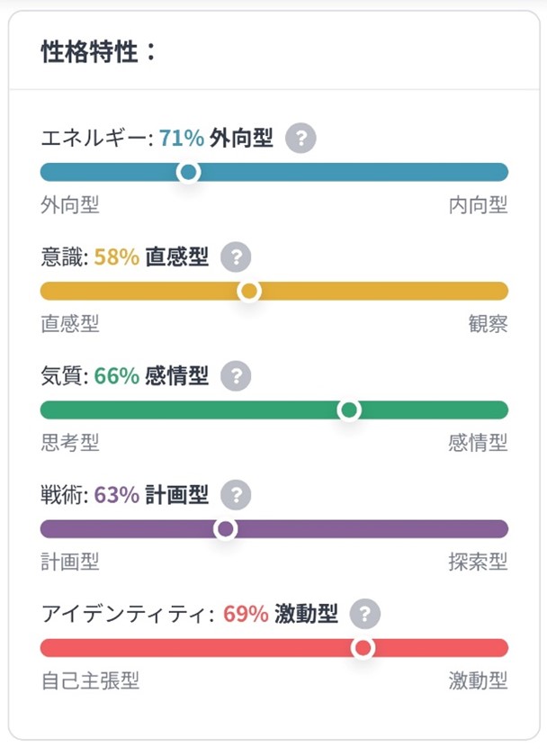Click the help icon beside アイデンティティ 激動型
547x756 pixels.
tap(365, 615)
